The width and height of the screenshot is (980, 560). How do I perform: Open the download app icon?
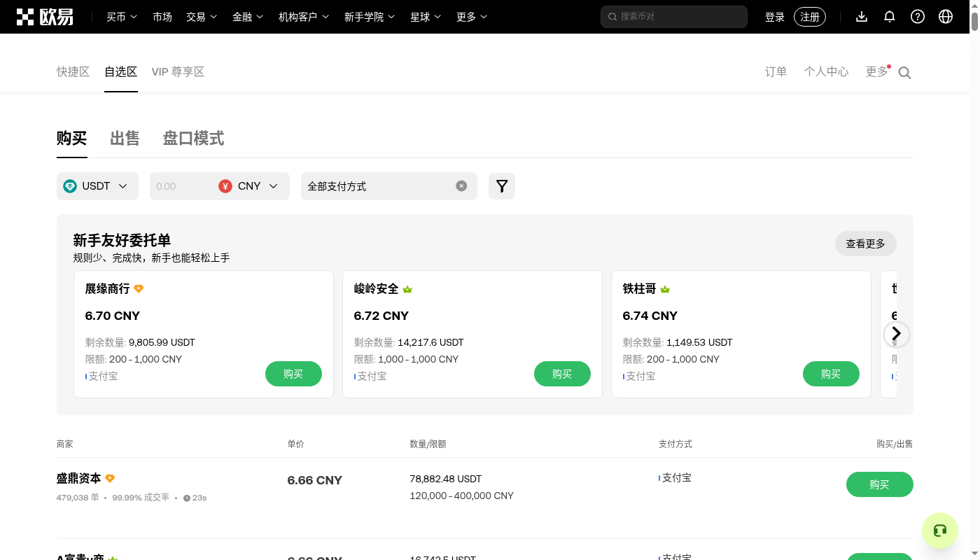(x=862, y=17)
